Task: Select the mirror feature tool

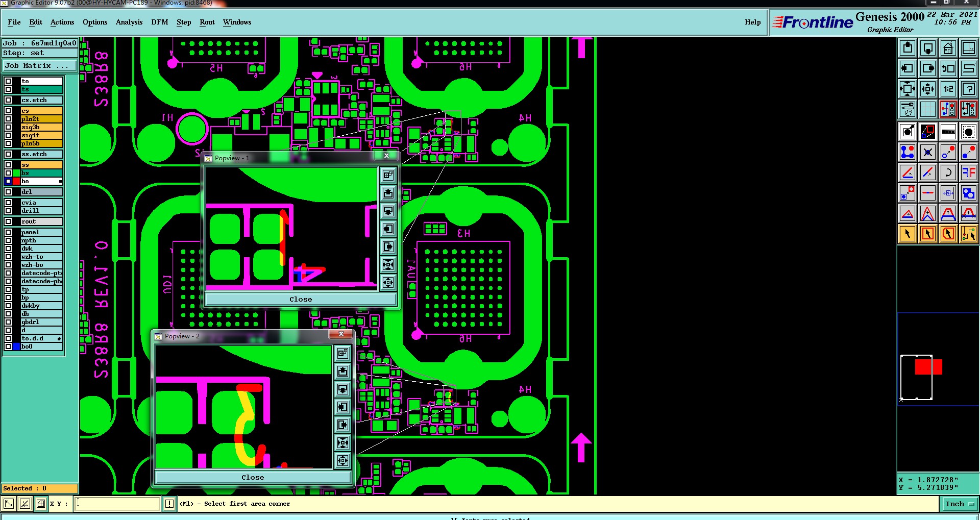Action: pos(968,172)
